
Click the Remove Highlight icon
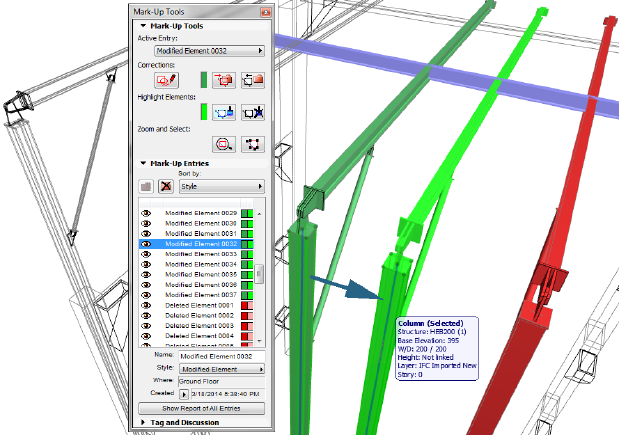(x=252, y=112)
